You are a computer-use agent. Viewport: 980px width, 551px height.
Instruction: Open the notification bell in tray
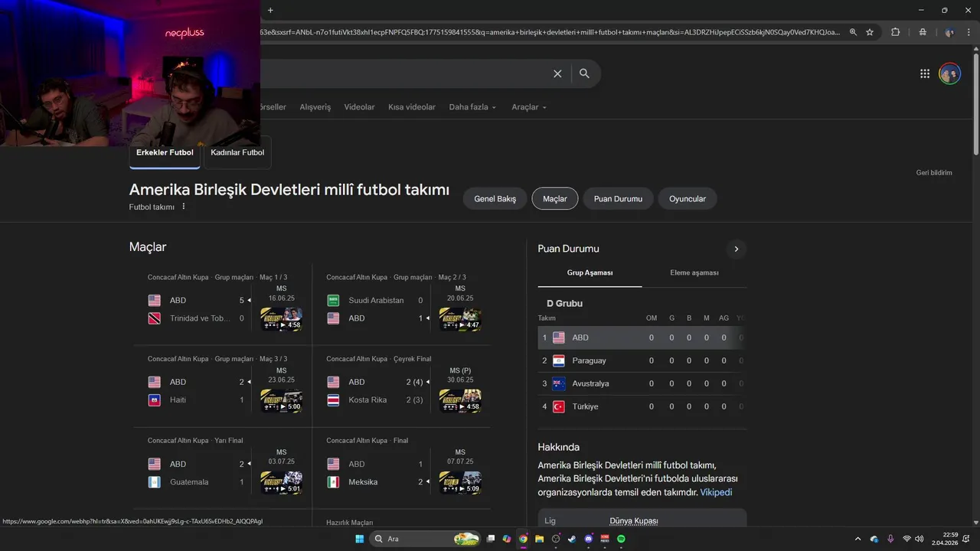(967, 539)
